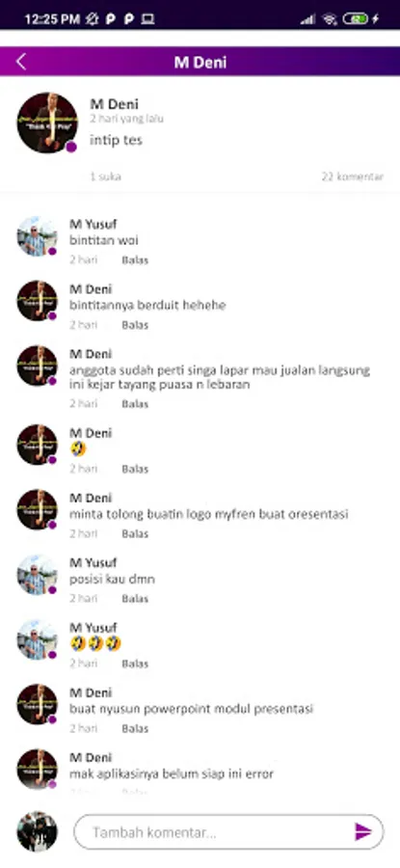The width and height of the screenshot is (400, 868).
Task: Tap the single laughing emoji comment
Action: pyautogui.click(x=78, y=448)
